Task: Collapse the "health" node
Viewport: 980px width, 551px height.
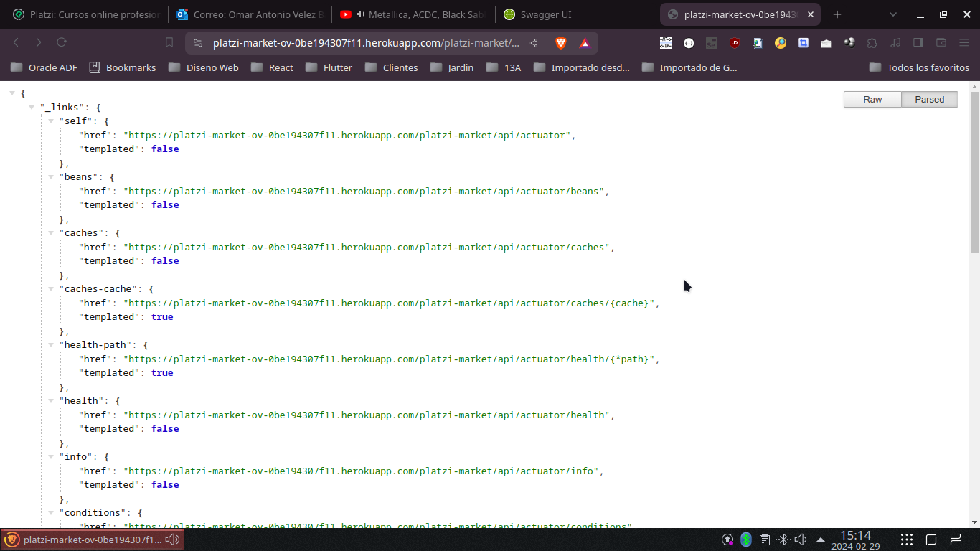Action: [x=51, y=401]
